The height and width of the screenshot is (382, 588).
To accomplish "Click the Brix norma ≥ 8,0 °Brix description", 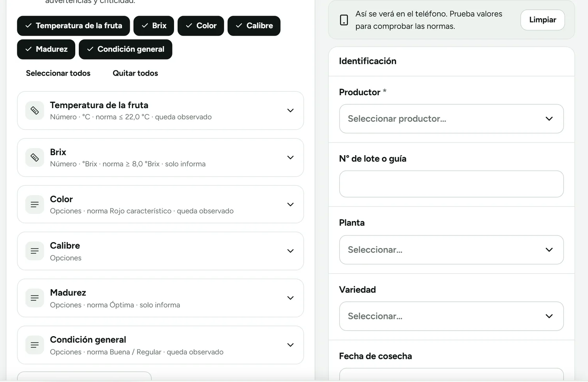I will point(128,164).
